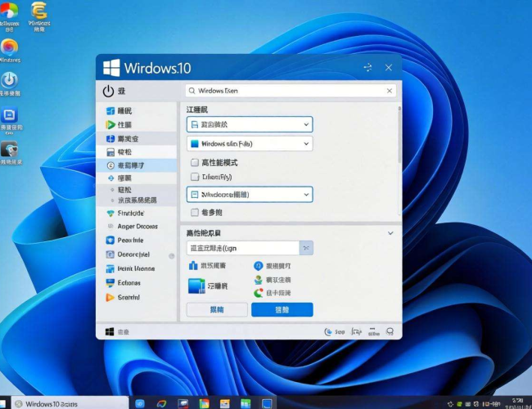
Task: Select the highlighted sidebar item with circled C icon
Action: pyautogui.click(x=137, y=165)
